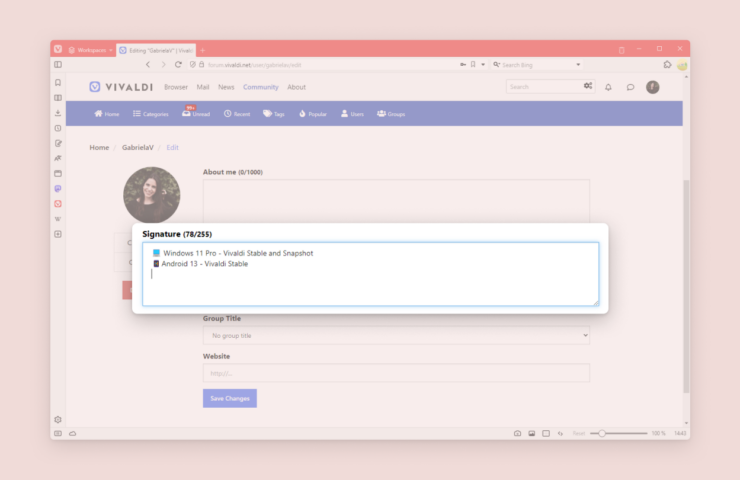Open Categories in forum nav

151,114
